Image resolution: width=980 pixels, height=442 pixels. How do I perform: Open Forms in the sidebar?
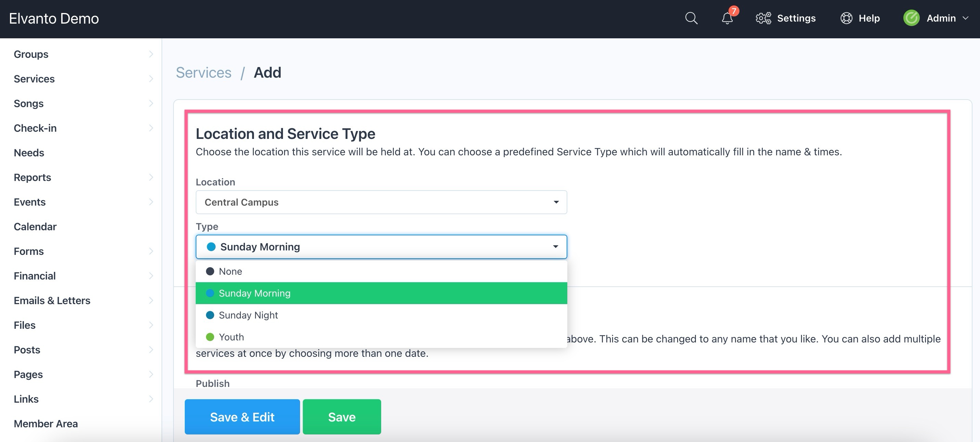pyautogui.click(x=28, y=251)
